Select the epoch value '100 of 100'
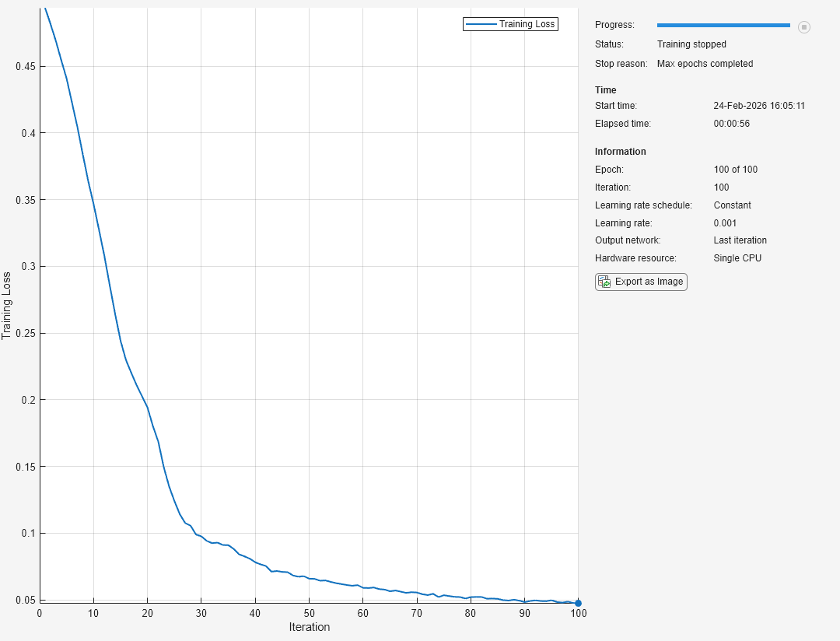The width and height of the screenshot is (840, 641). [736, 170]
